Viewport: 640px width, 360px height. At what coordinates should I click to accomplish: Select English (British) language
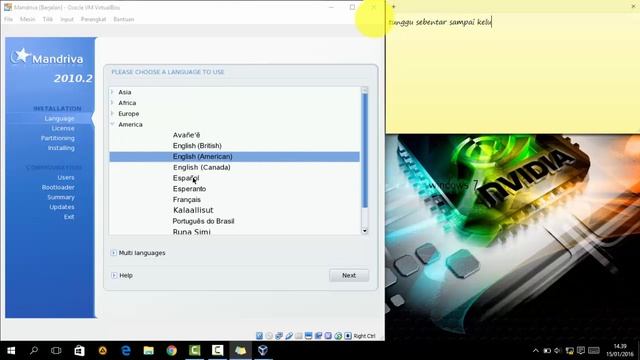click(197, 146)
